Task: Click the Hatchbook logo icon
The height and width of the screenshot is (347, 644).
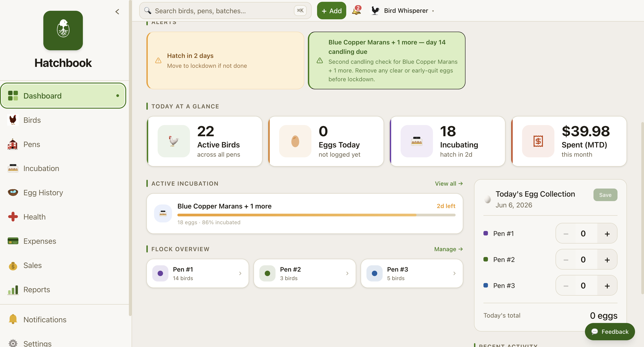Action: coord(63,31)
